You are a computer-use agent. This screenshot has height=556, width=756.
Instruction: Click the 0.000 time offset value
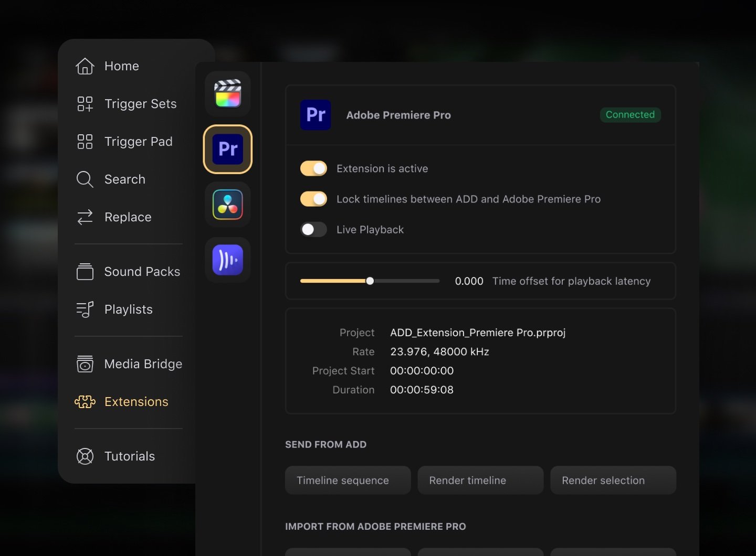(x=469, y=281)
